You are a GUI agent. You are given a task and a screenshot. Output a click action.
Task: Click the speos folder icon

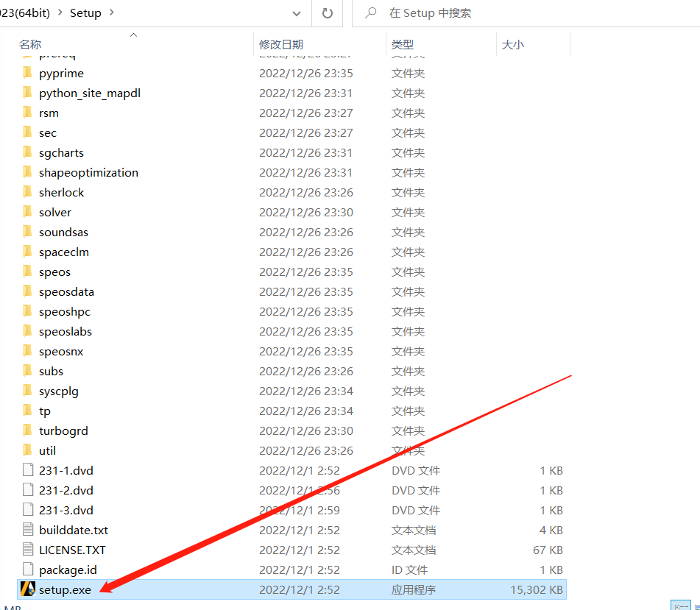click(28, 272)
